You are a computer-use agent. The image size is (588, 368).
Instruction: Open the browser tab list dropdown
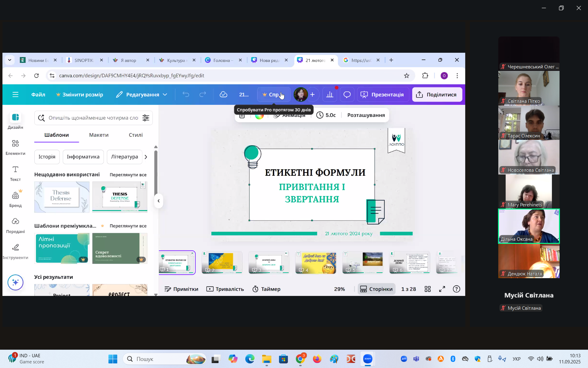[x=9, y=60]
